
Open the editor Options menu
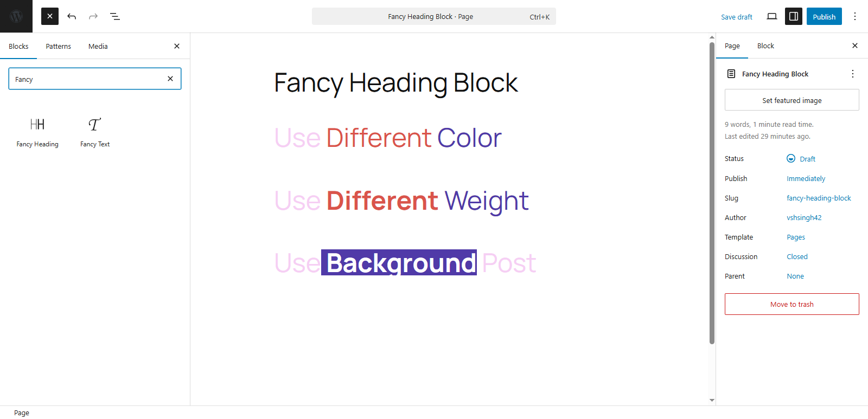tap(855, 16)
